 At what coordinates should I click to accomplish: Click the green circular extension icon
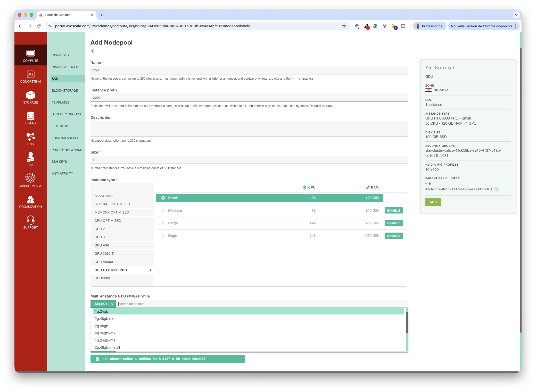click(375, 26)
